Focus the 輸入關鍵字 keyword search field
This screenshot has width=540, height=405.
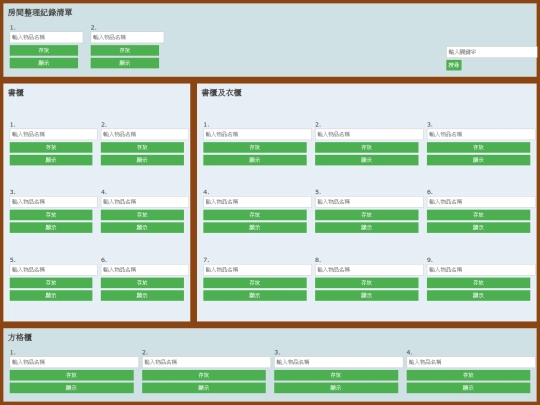[491, 52]
